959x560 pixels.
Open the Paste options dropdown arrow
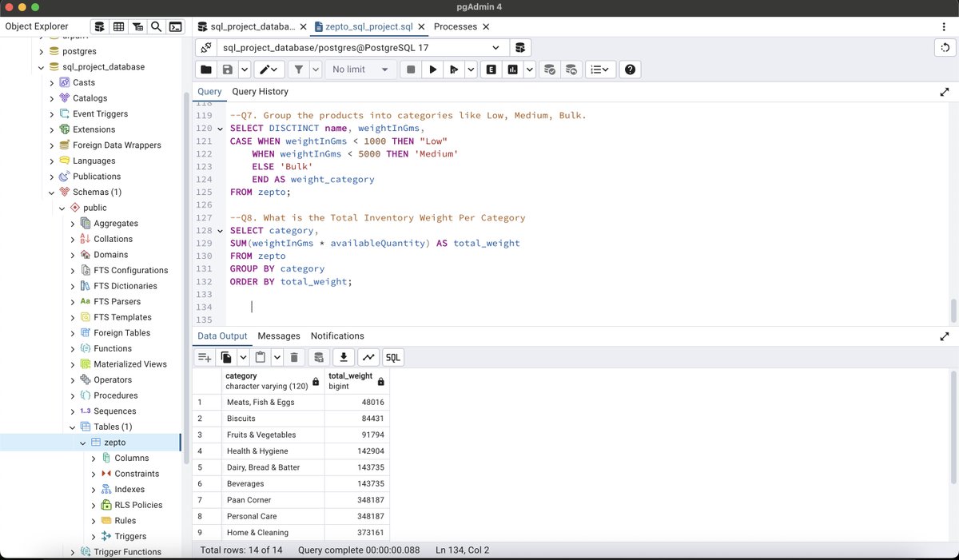[x=277, y=357]
